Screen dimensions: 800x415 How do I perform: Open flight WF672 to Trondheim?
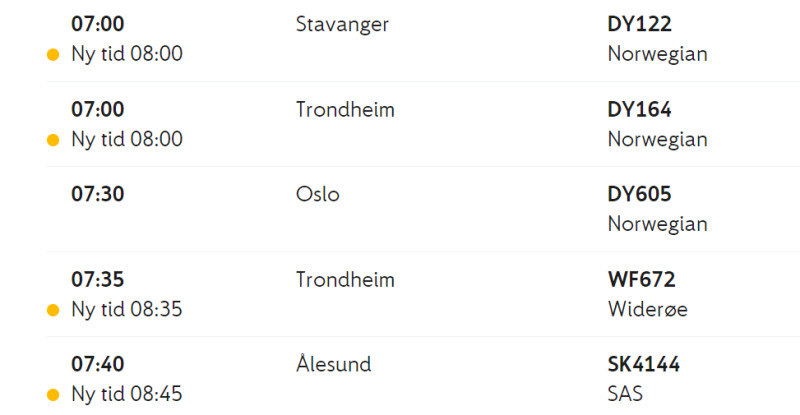pyautogui.click(x=641, y=279)
